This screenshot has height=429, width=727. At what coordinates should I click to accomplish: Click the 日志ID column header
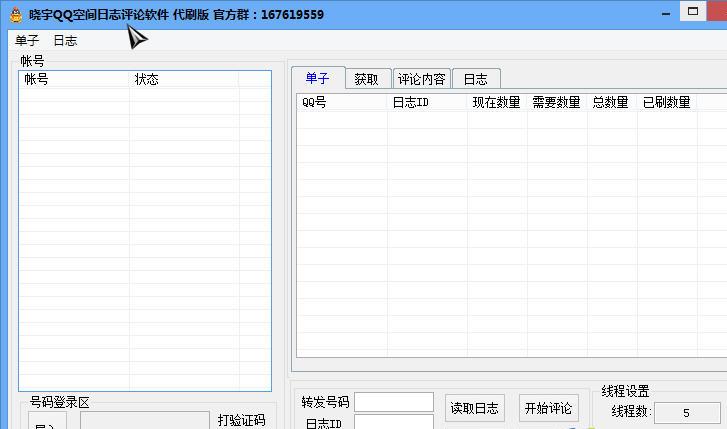(426, 102)
